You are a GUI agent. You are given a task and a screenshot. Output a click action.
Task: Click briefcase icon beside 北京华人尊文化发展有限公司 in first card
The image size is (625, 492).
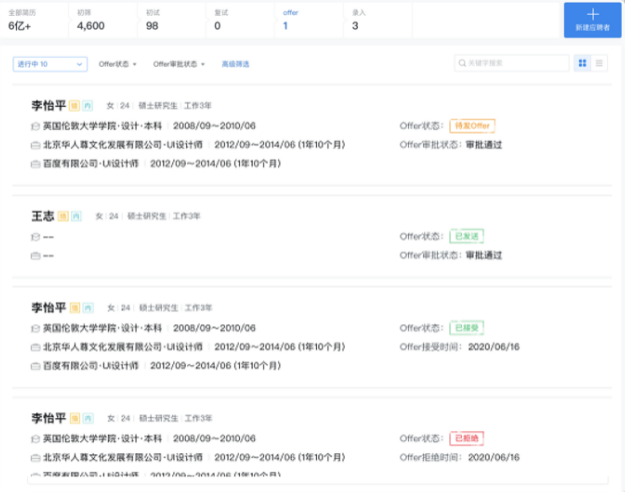pyautogui.click(x=36, y=145)
